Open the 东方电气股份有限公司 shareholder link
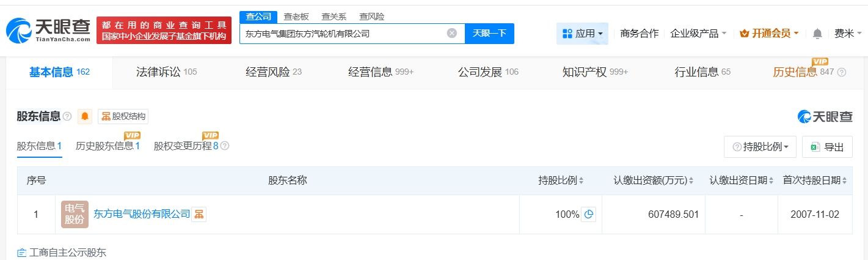Screen dimensions: 868x260 coord(142,214)
